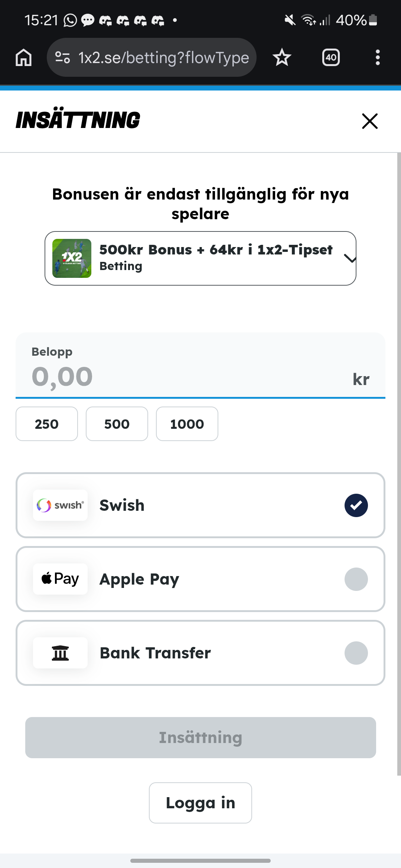The image size is (401, 868).
Task: Select the Apple Pay radio button
Action: 356,579
